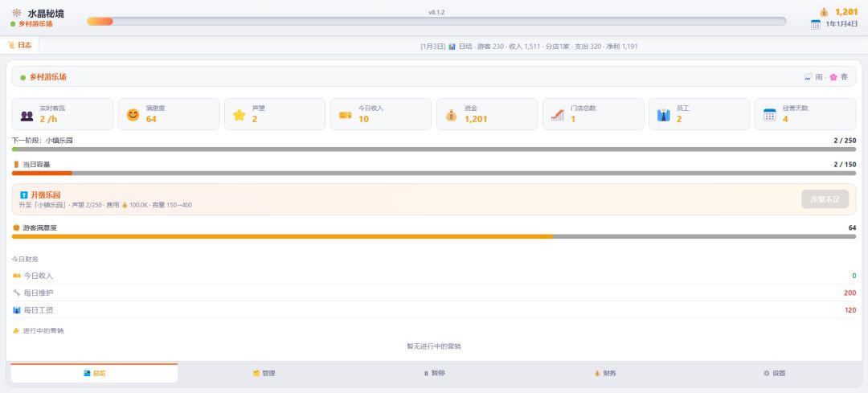Image resolution: width=868 pixels, height=393 pixels.
Task: Click the bar chart icon in log line
Action: pyautogui.click(x=452, y=47)
